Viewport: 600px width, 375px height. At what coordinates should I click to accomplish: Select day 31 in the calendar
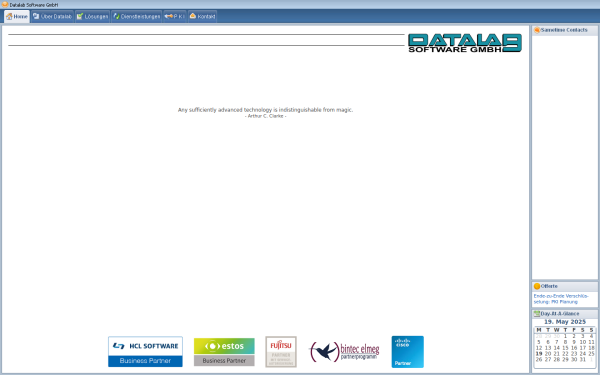582,359
